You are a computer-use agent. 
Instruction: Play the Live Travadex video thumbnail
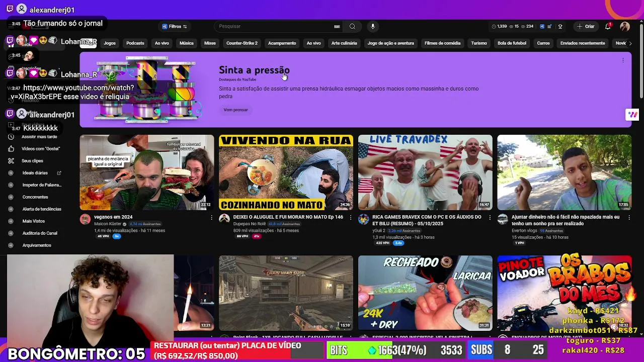pyautogui.click(x=425, y=172)
